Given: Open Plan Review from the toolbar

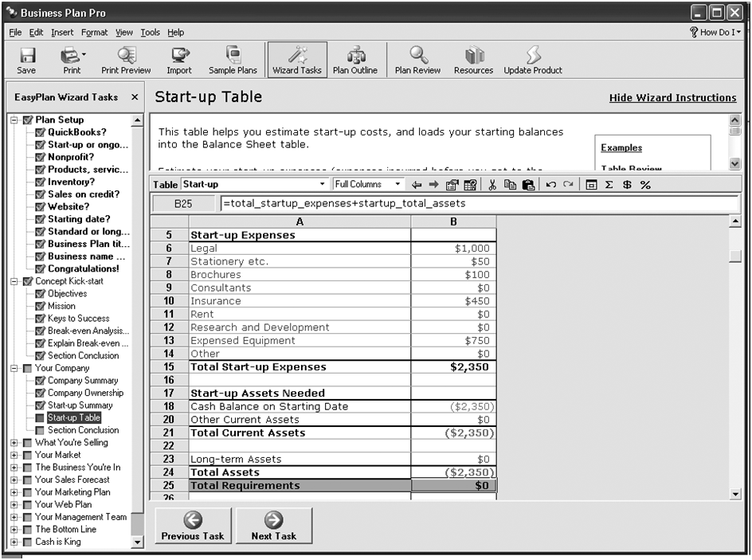Looking at the screenshot, I should [x=417, y=60].
